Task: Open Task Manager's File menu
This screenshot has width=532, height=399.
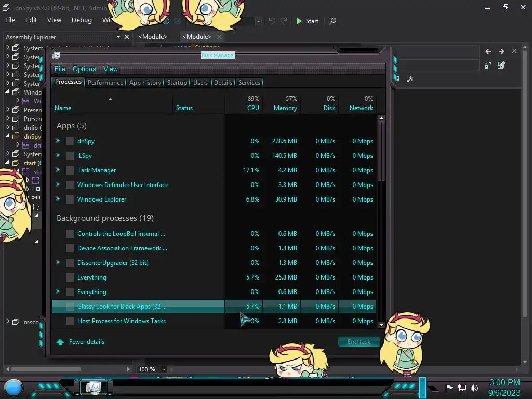Action: (60, 69)
